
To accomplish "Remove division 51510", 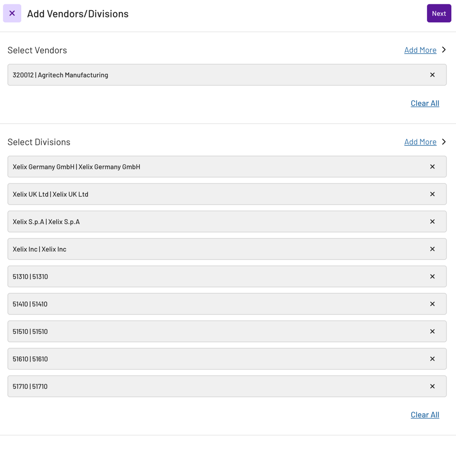I will point(432,331).
